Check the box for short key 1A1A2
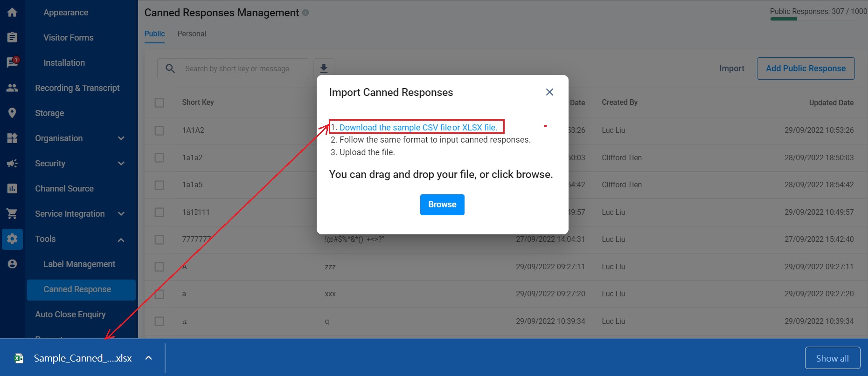The height and width of the screenshot is (376, 868). pyautogui.click(x=160, y=130)
